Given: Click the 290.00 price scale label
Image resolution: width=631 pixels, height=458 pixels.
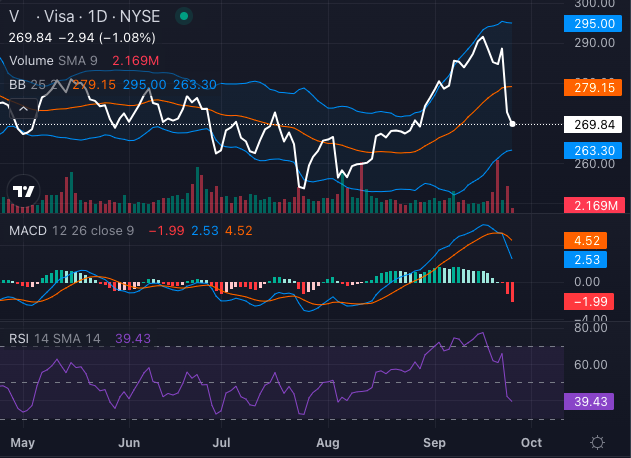Looking at the screenshot, I should (594, 43).
